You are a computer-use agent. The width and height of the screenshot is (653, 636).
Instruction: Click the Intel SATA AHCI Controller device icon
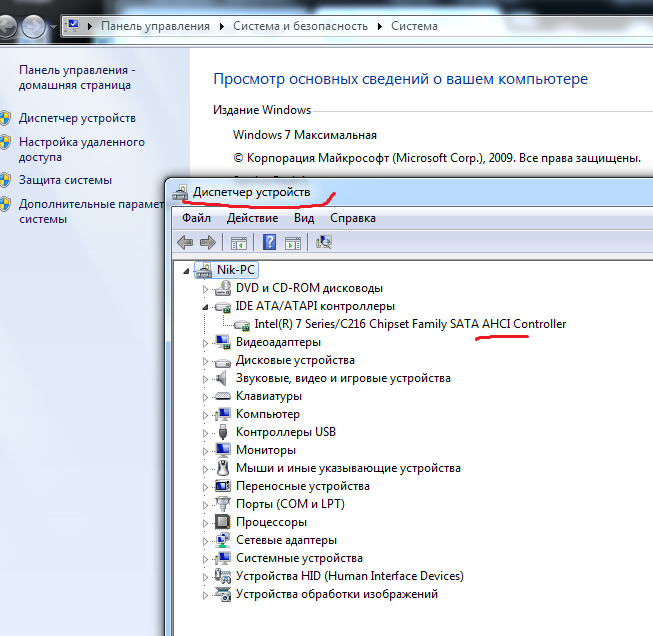(x=242, y=325)
